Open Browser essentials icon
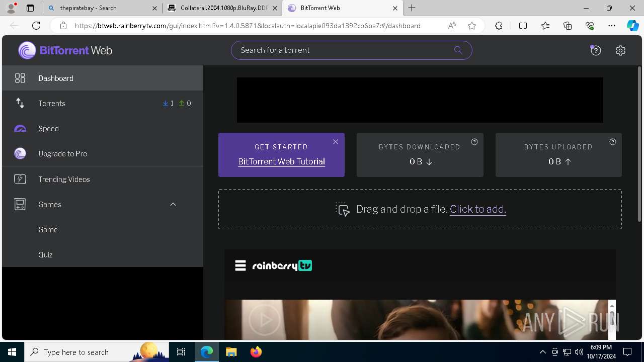This screenshot has height=362, width=644. (x=590, y=26)
